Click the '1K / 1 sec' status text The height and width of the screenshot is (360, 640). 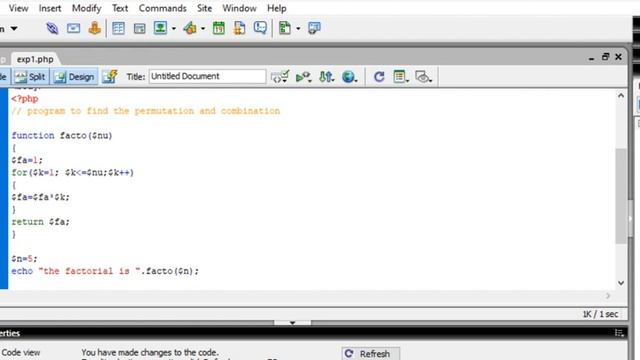(600, 314)
